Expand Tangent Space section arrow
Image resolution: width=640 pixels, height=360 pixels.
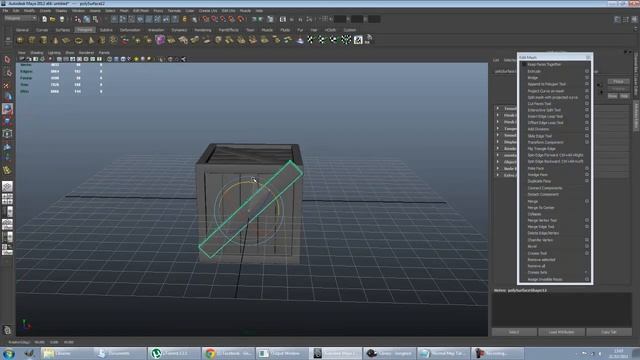pos(498,129)
